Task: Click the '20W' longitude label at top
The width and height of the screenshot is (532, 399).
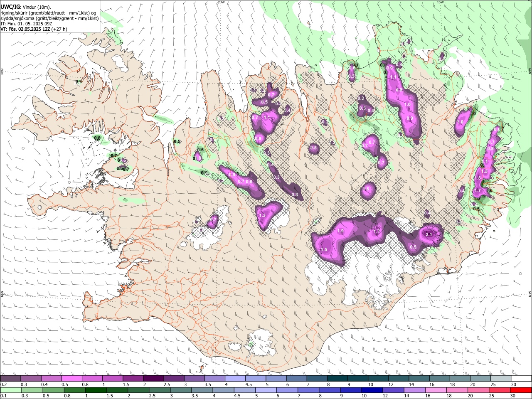Action: pyautogui.click(x=221, y=2)
